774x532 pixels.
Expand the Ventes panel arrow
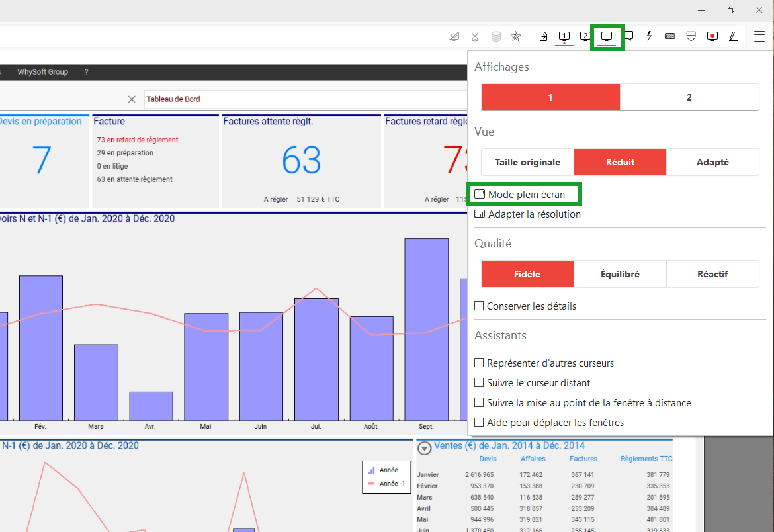[424, 447]
